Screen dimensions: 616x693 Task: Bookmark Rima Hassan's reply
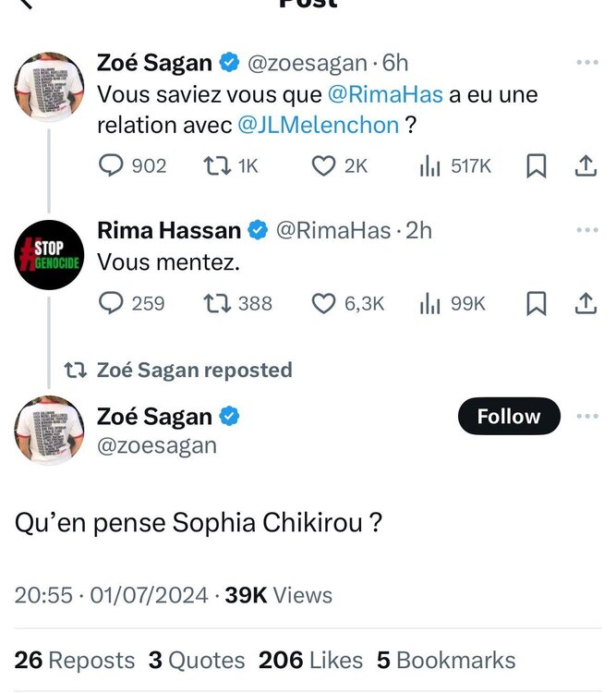pos(537,302)
